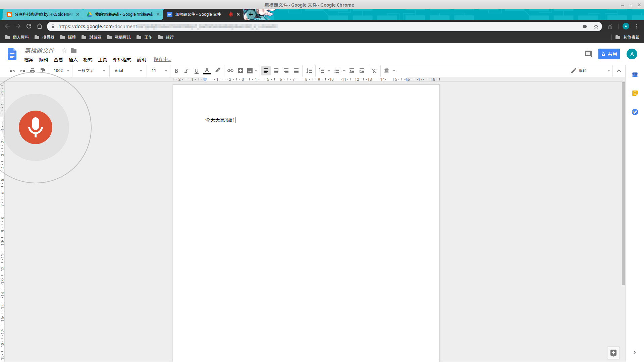Image resolution: width=644 pixels, height=362 pixels.
Task: Star the document
Action: click(x=64, y=51)
